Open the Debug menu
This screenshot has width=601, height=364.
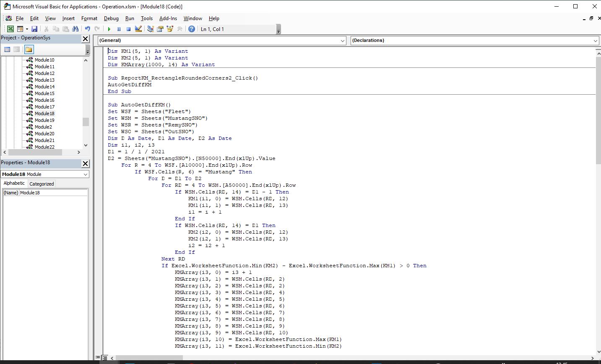(111, 18)
